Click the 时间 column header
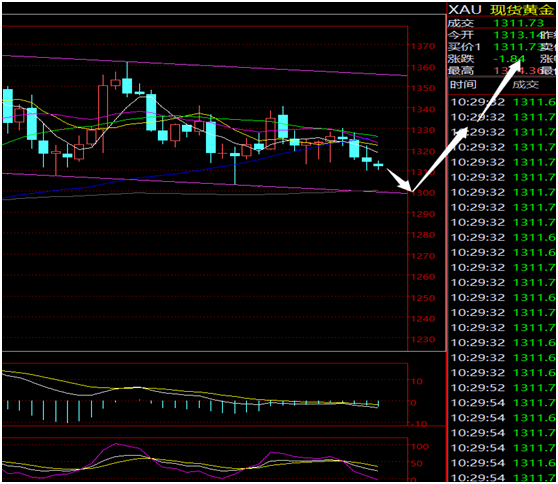This screenshot has height=484, width=558. tap(463, 85)
